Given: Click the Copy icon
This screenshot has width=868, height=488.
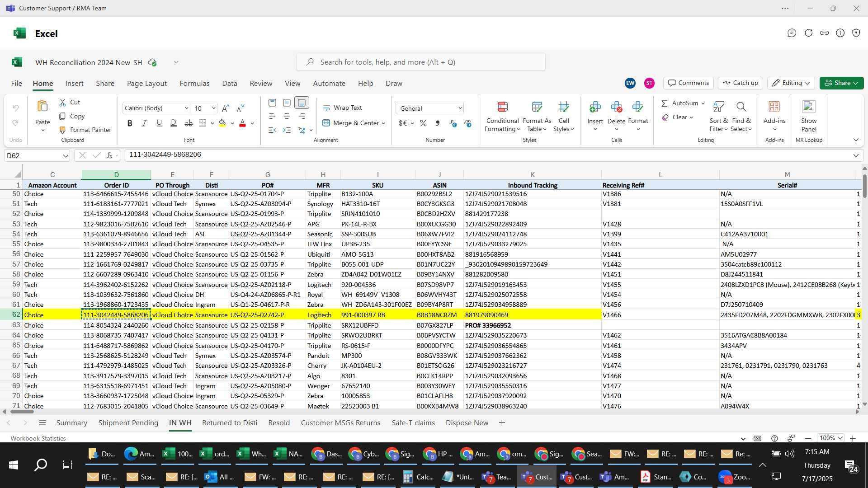Looking at the screenshot, I should [x=63, y=116].
